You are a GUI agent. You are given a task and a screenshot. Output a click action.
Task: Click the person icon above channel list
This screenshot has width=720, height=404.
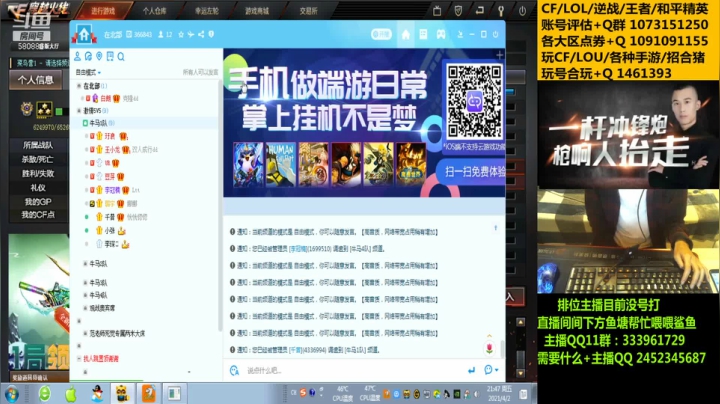77,56
